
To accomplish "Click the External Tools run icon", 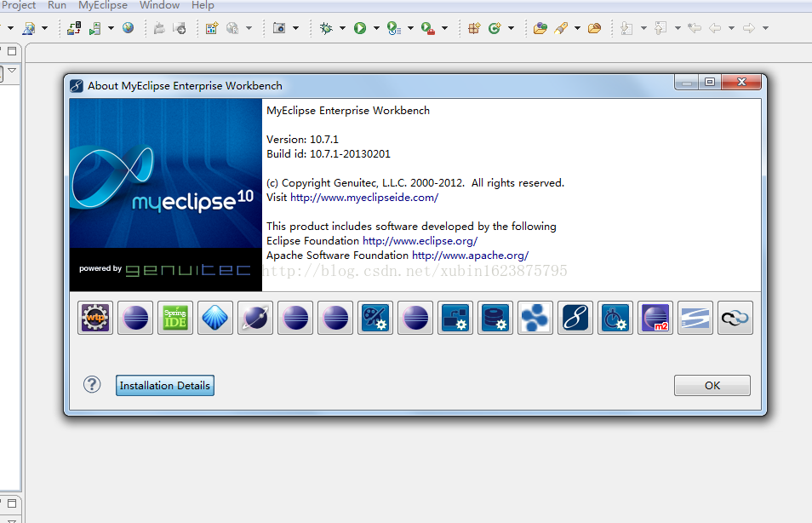I will pos(428,28).
